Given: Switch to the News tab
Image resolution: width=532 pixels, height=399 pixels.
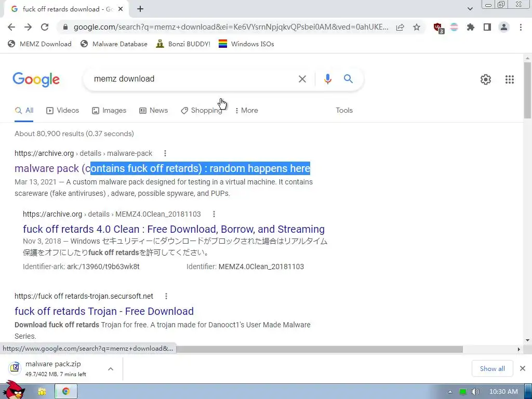Looking at the screenshot, I should (153, 110).
